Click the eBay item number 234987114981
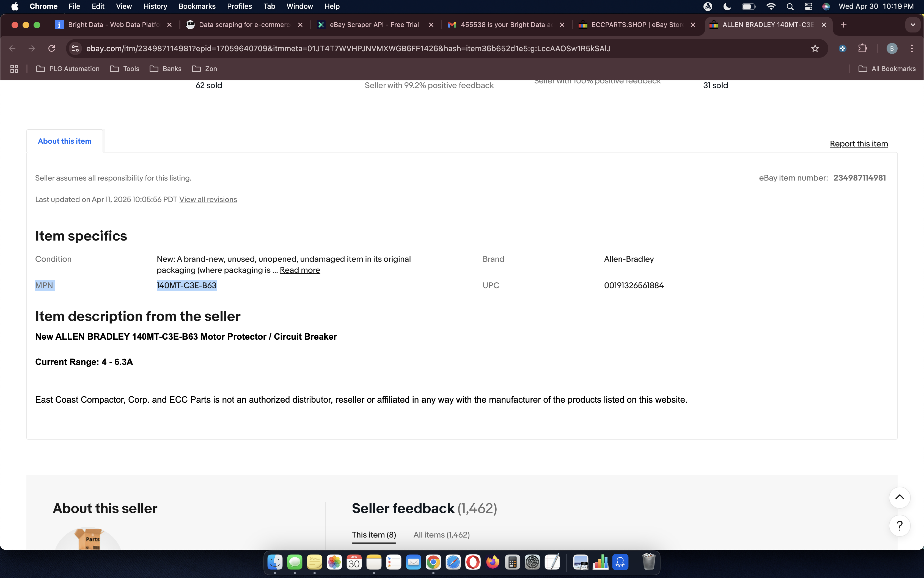The width and height of the screenshot is (924, 578). click(859, 178)
